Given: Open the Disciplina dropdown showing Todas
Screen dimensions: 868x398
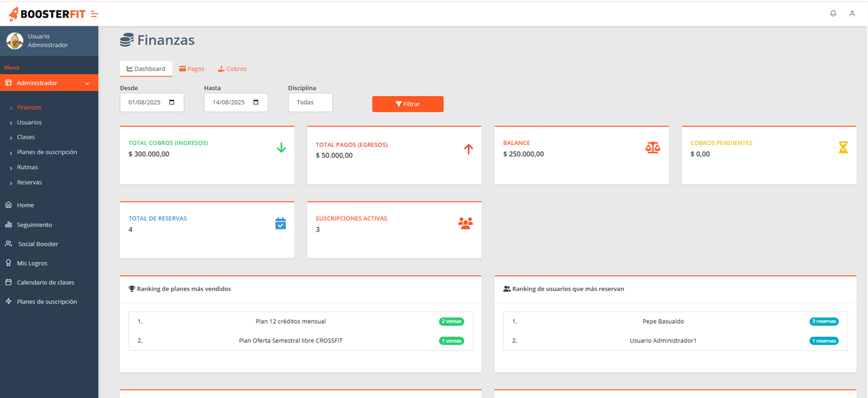Looking at the screenshot, I should [310, 102].
